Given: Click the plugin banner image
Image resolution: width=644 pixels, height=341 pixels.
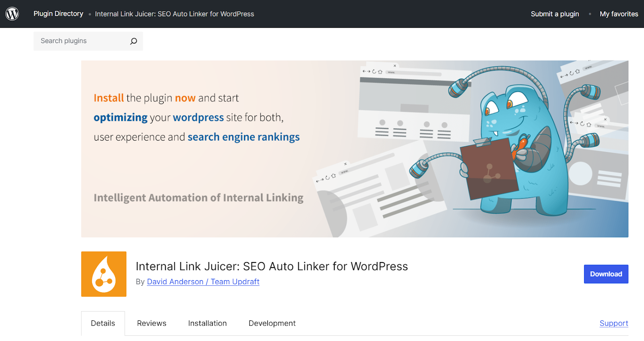Looking at the screenshot, I should pos(355,149).
